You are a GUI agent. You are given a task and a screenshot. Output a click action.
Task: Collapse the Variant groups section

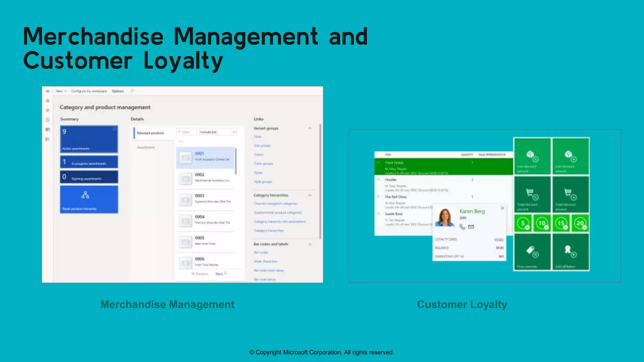click(310, 128)
